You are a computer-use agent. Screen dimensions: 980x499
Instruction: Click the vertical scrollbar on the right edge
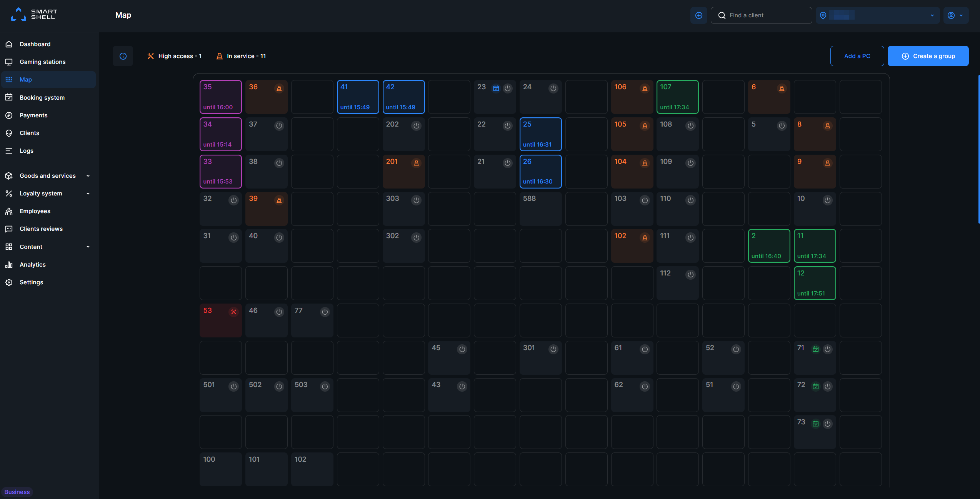tap(978, 149)
